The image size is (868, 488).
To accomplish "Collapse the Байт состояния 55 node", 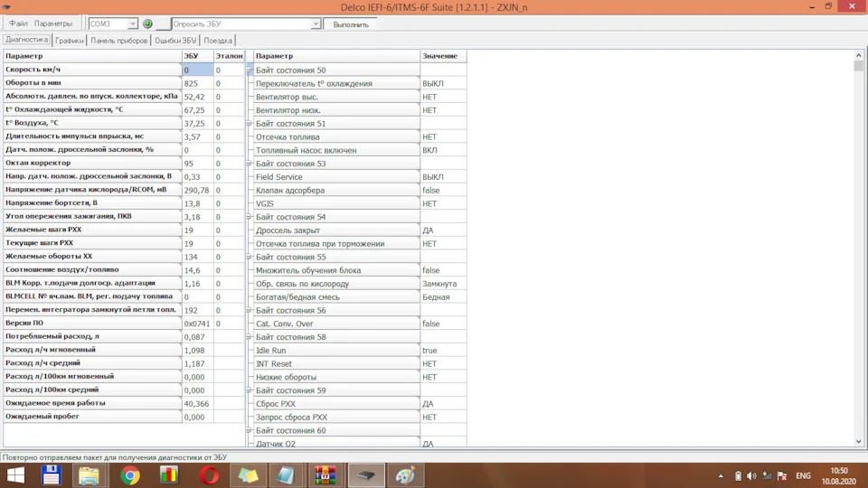I will [x=249, y=257].
